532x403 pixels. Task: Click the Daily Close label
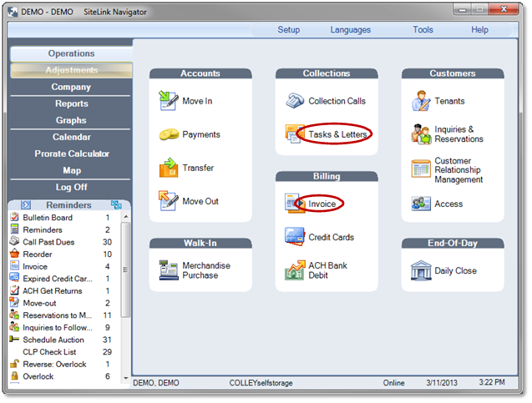pyautogui.click(x=456, y=270)
